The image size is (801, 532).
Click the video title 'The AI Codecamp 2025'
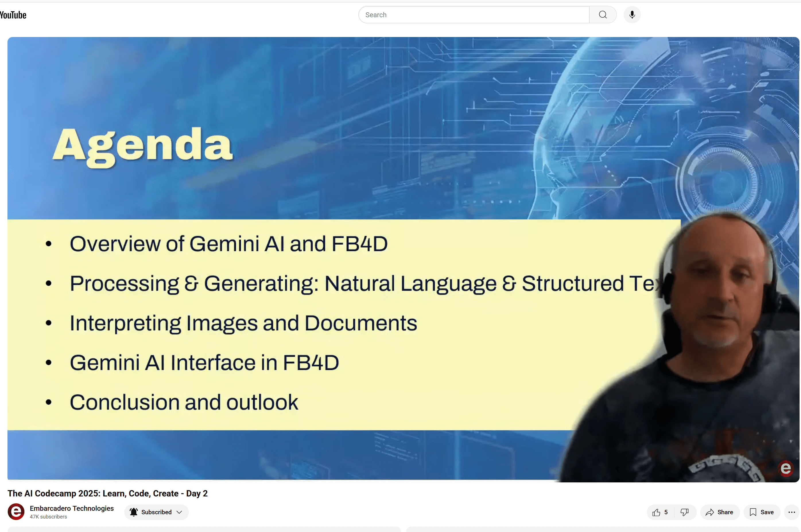107,493
